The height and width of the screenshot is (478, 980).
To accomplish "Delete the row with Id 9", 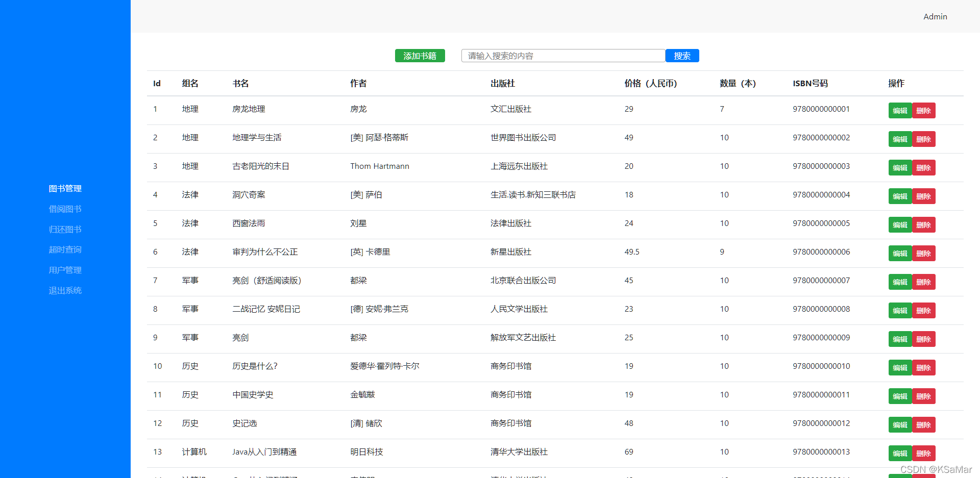I will point(923,339).
